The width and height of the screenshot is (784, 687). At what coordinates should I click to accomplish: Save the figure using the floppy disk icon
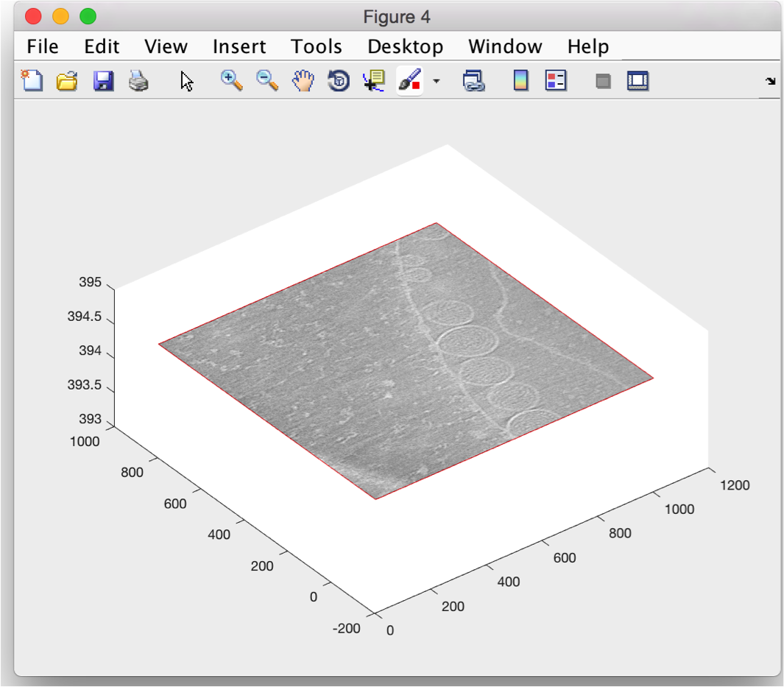tap(103, 80)
